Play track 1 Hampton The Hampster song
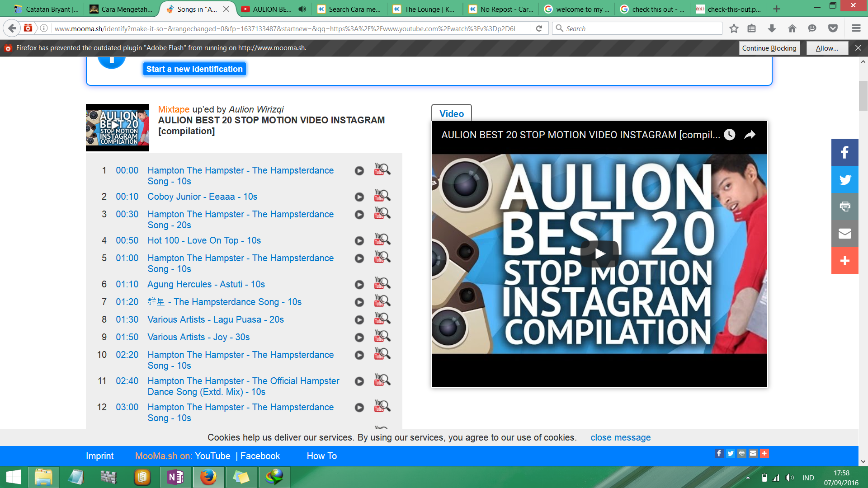 pos(359,171)
